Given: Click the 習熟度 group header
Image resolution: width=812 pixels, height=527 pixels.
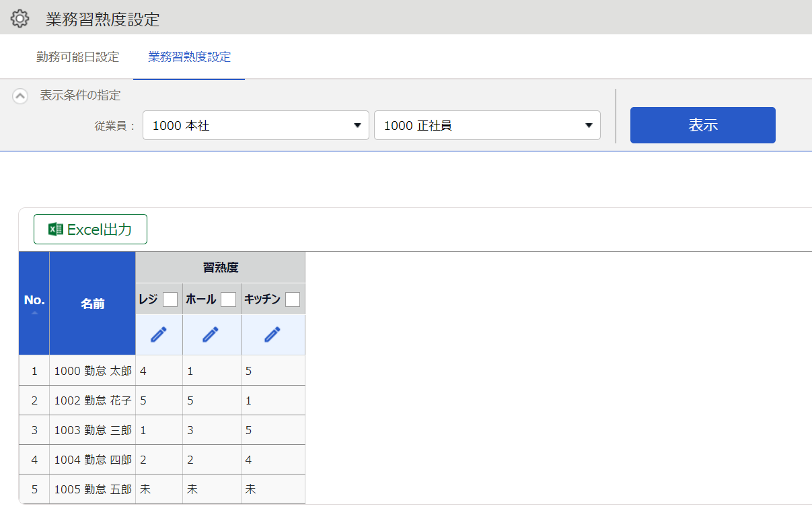Looking at the screenshot, I should pyautogui.click(x=221, y=267).
